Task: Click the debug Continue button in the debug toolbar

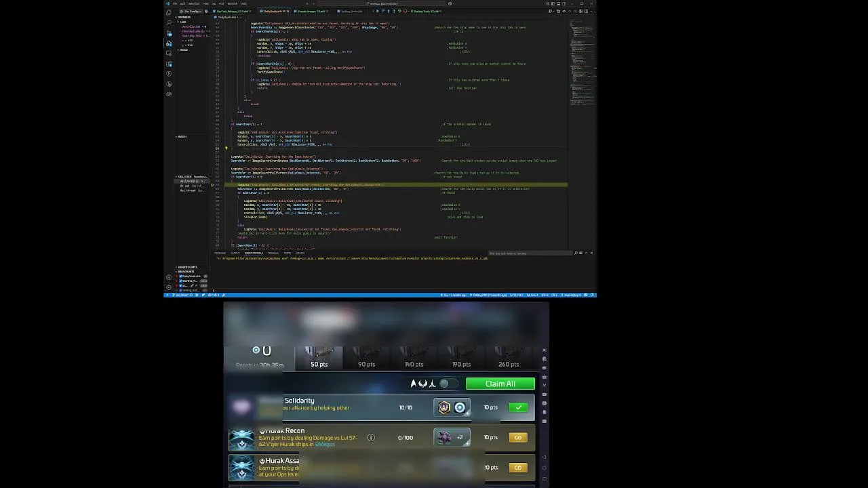Action: (x=378, y=11)
